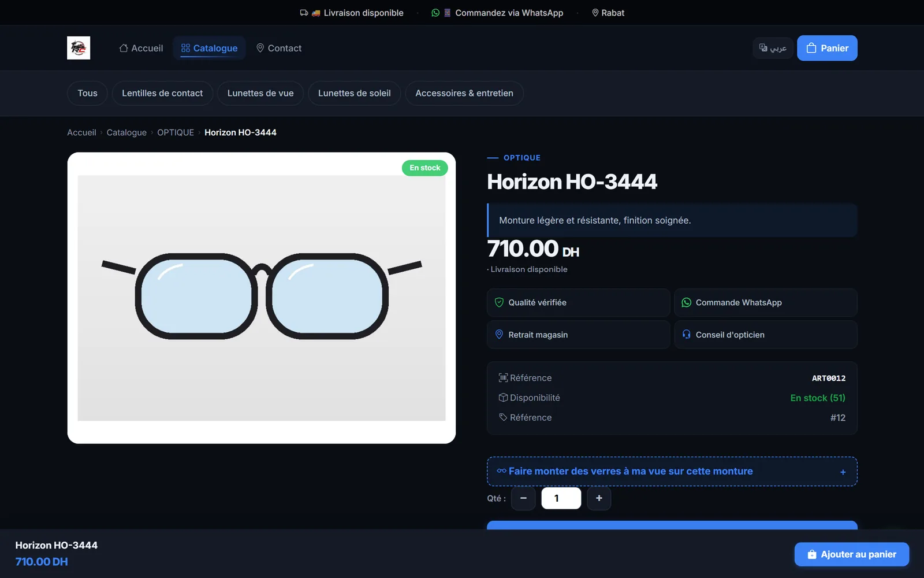This screenshot has height=578, width=924.
Task: Click the tag icon beside Référence #12
Action: tap(503, 417)
